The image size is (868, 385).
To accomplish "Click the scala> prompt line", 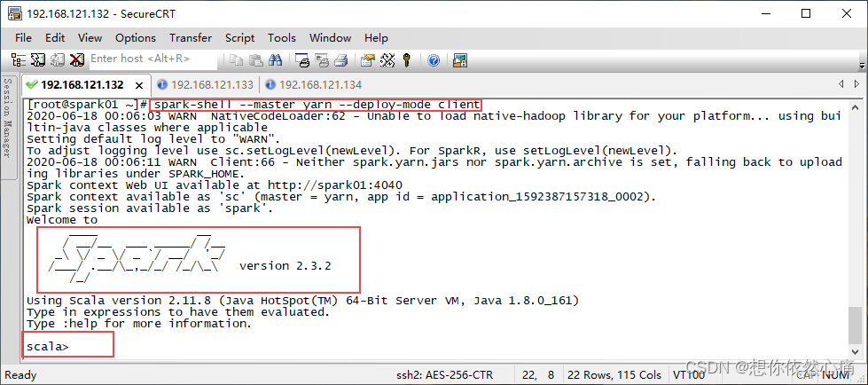I will click(48, 348).
